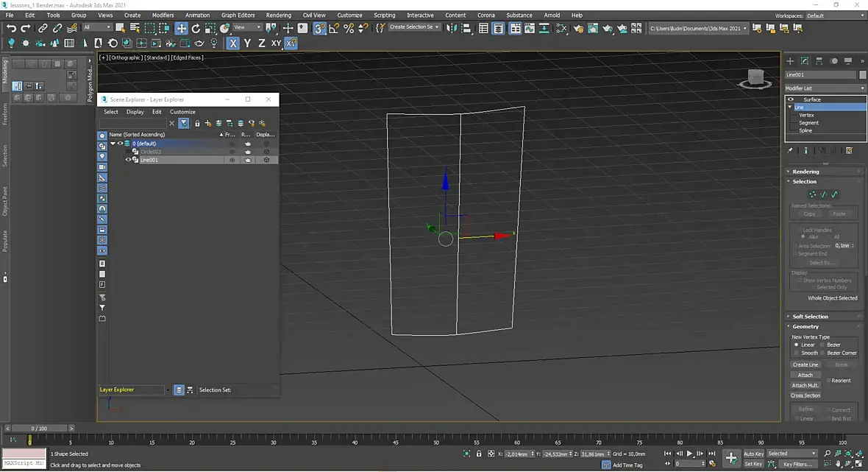
Task: Open the Customize menu in Scene Explorer
Action: pos(182,112)
